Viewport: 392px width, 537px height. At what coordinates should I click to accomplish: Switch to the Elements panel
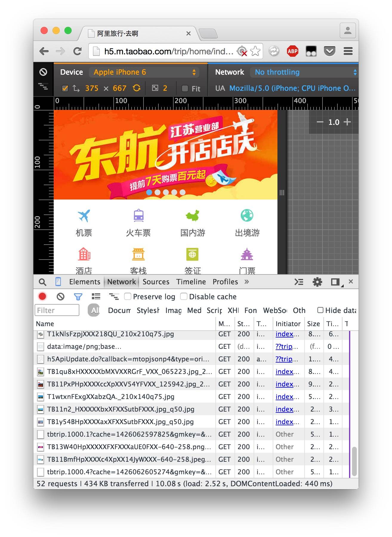(85, 282)
